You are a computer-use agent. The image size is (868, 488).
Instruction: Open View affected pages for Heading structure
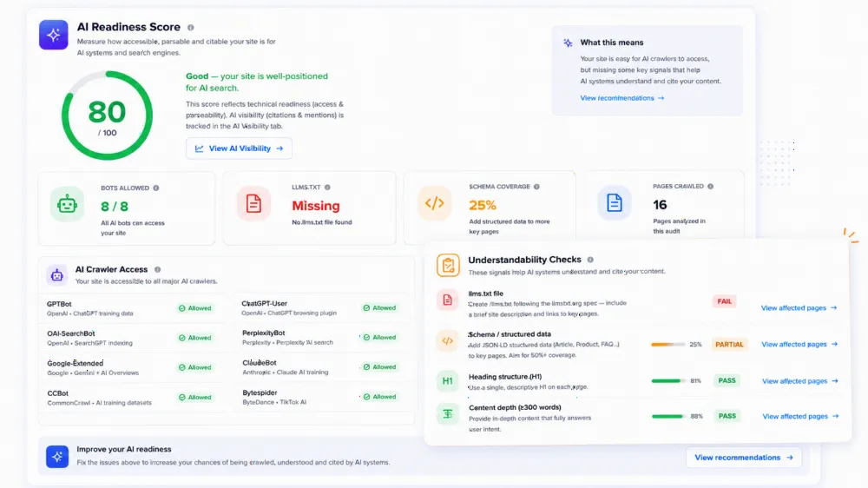coord(800,381)
